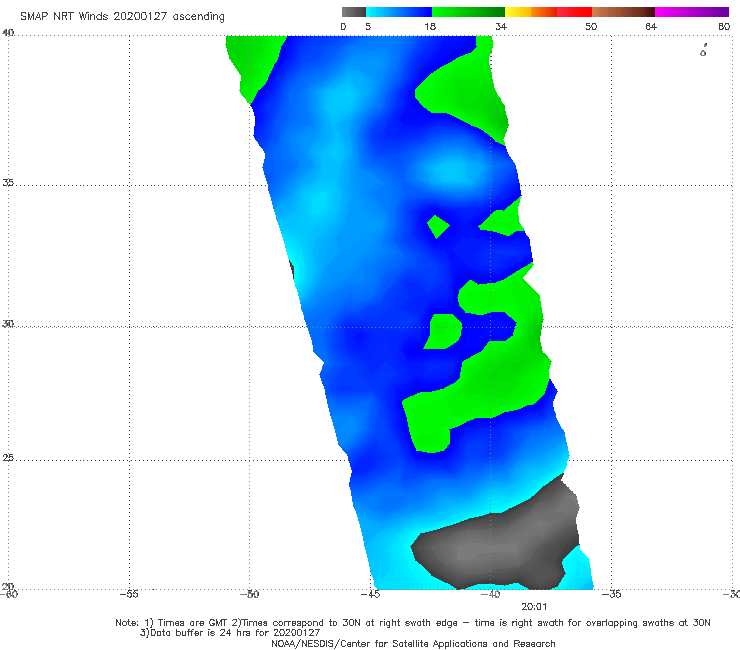Click the longitude axis label -35
Viewport: 740px width, 650px height.
(611, 594)
